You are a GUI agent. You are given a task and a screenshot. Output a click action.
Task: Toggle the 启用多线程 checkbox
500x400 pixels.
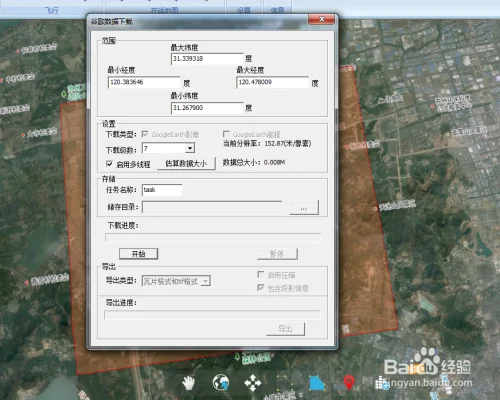109,164
